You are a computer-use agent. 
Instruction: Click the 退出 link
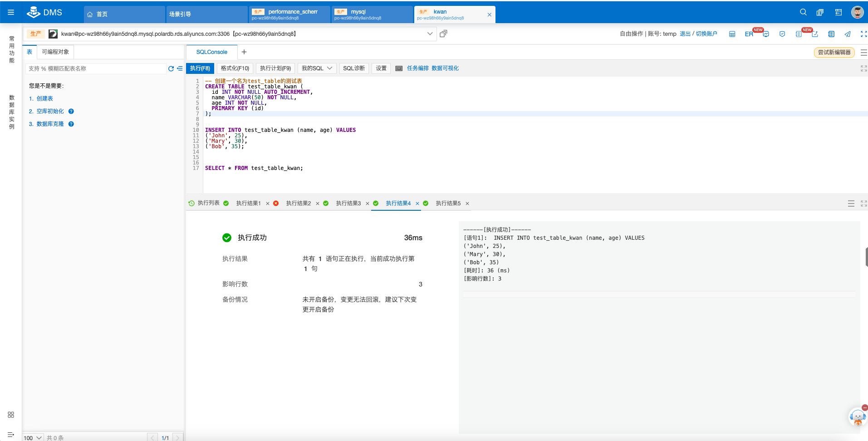(x=685, y=34)
